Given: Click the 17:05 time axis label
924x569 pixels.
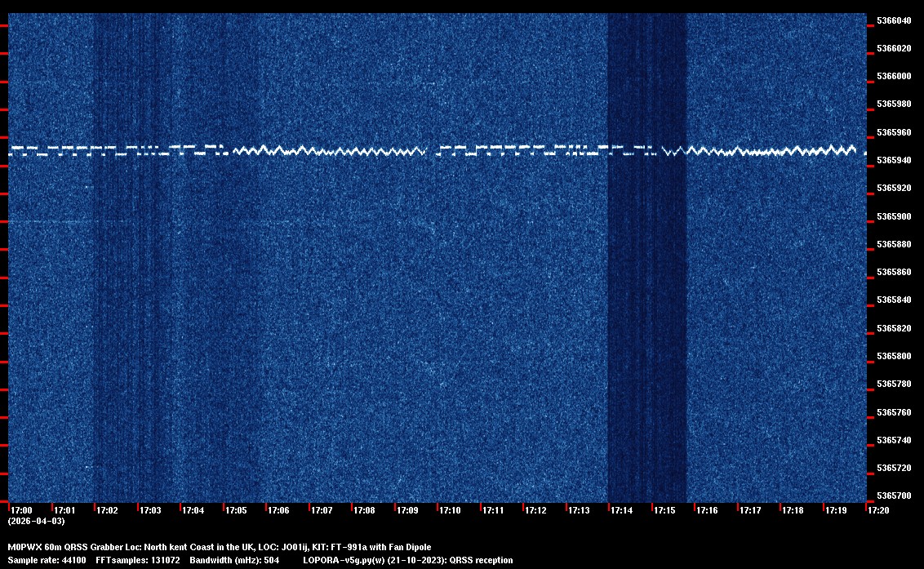Looking at the screenshot, I should tap(236, 510).
